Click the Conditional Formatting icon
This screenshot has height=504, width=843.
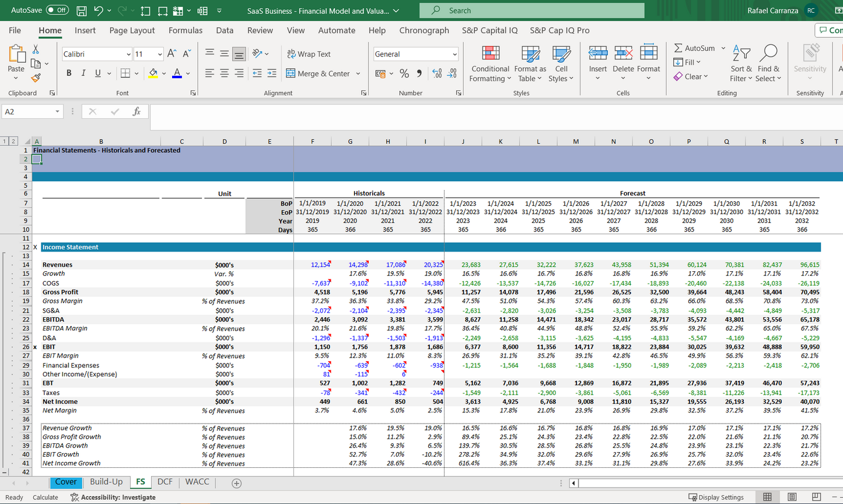[x=490, y=54]
